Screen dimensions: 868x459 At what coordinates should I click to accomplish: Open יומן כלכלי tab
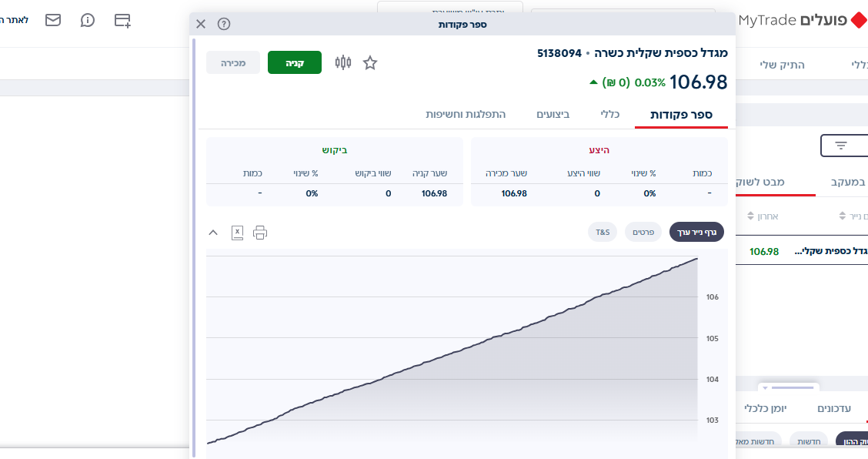766,408
